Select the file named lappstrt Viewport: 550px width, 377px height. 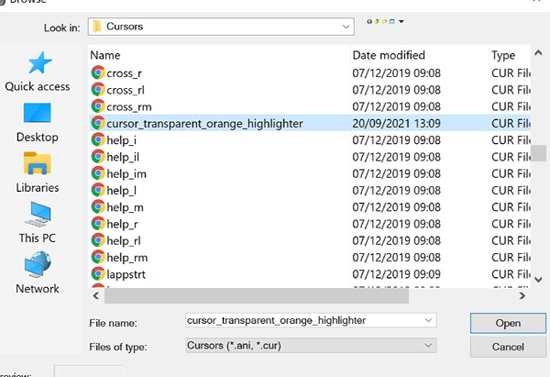coord(126,275)
